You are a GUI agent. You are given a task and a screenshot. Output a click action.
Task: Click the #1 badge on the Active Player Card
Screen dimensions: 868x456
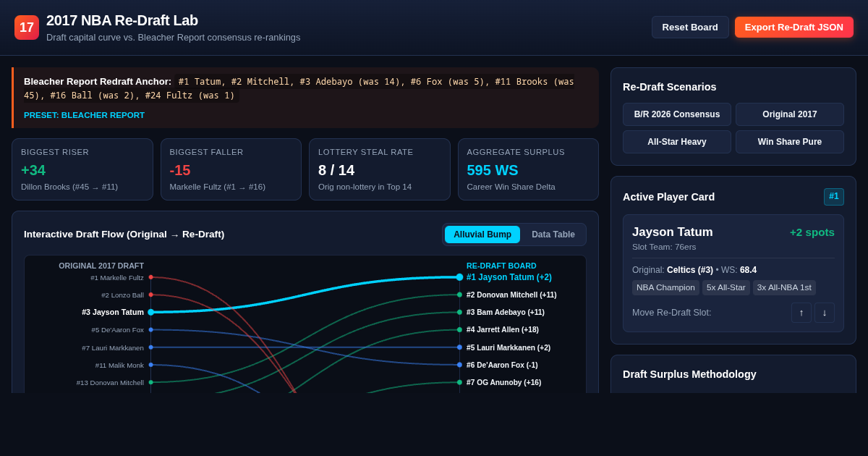point(834,197)
